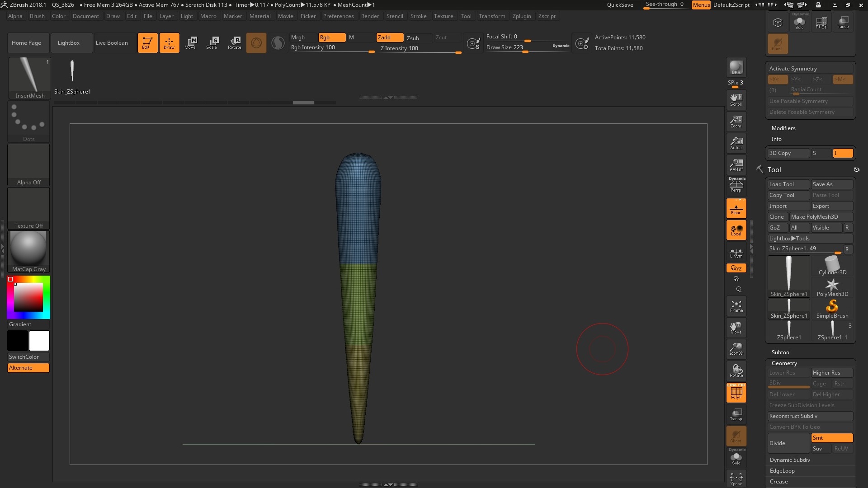
Task: Select the white secondary color swatch
Action: pyautogui.click(x=39, y=341)
